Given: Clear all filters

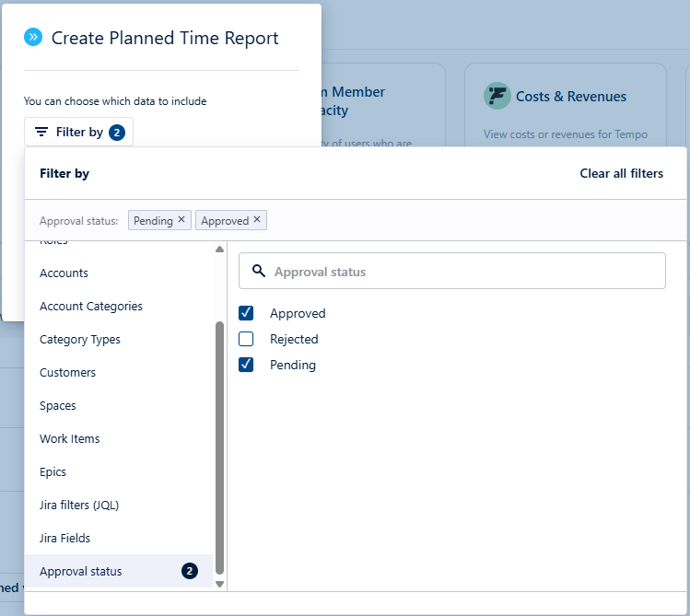Looking at the screenshot, I should point(621,173).
